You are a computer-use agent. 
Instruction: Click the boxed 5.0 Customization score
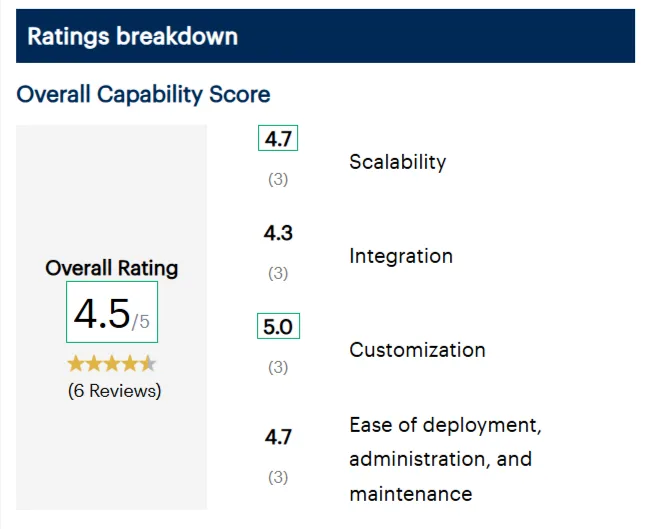278,326
